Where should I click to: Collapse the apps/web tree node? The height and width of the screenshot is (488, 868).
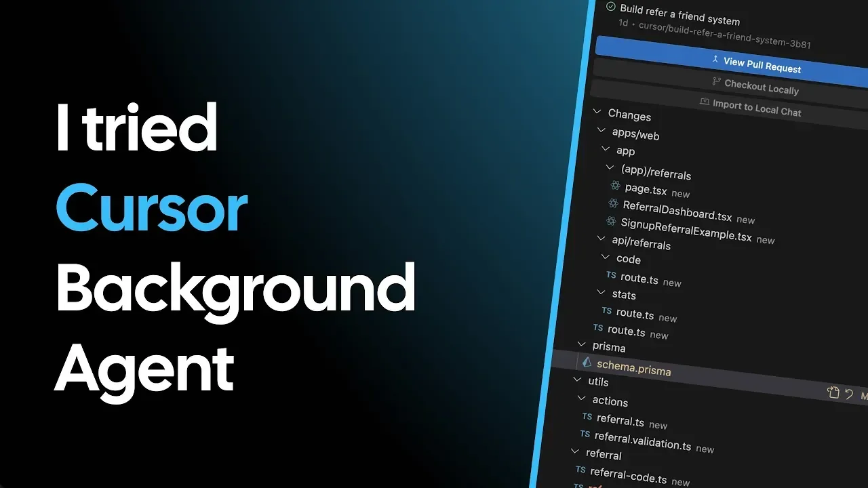601,129
